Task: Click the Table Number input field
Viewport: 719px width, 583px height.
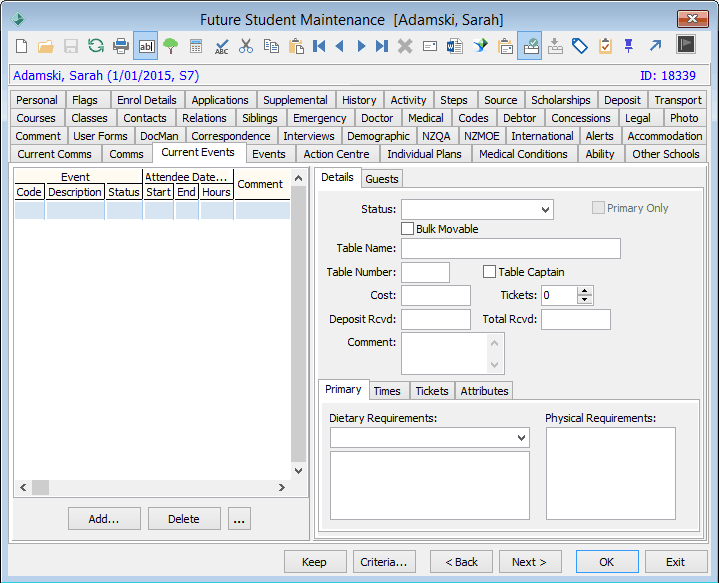Action: point(425,272)
